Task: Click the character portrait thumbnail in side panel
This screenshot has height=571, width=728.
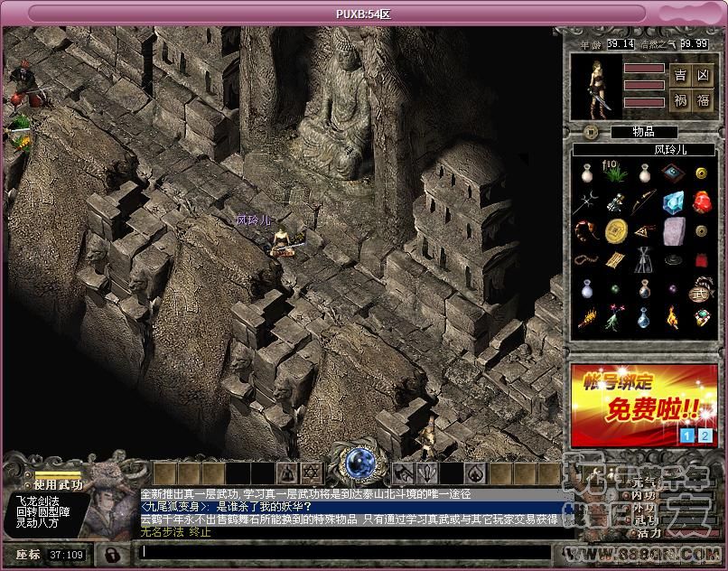Action: click(596, 88)
